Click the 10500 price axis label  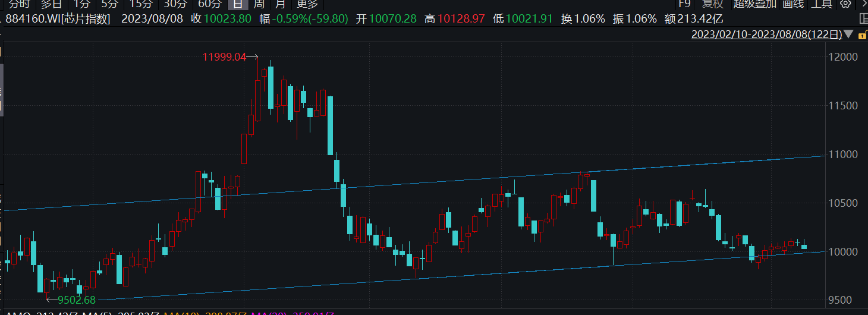pos(844,203)
